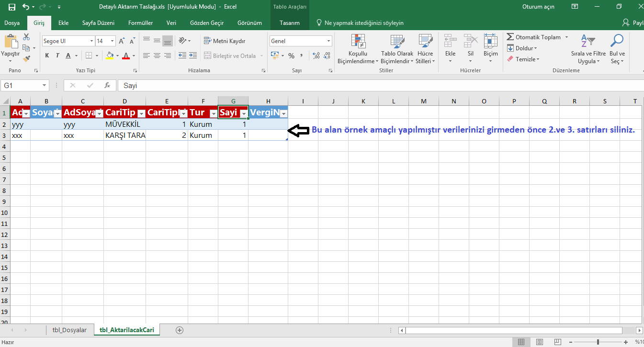
Task: Toggle bold formatting K button
Action: tap(47, 56)
